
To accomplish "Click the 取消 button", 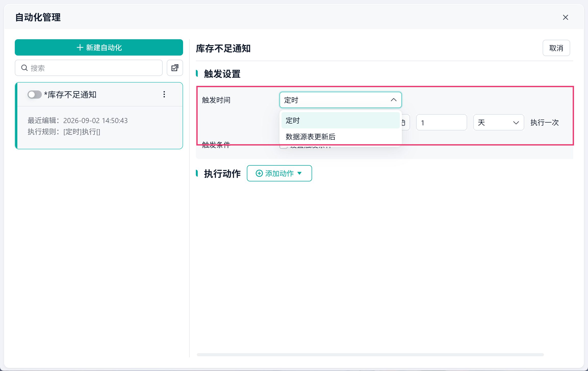I will (x=556, y=48).
